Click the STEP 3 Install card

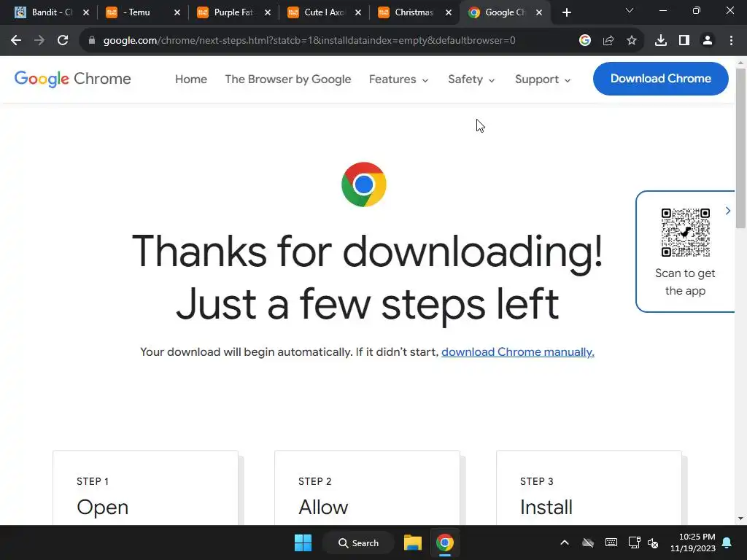[x=589, y=488]
